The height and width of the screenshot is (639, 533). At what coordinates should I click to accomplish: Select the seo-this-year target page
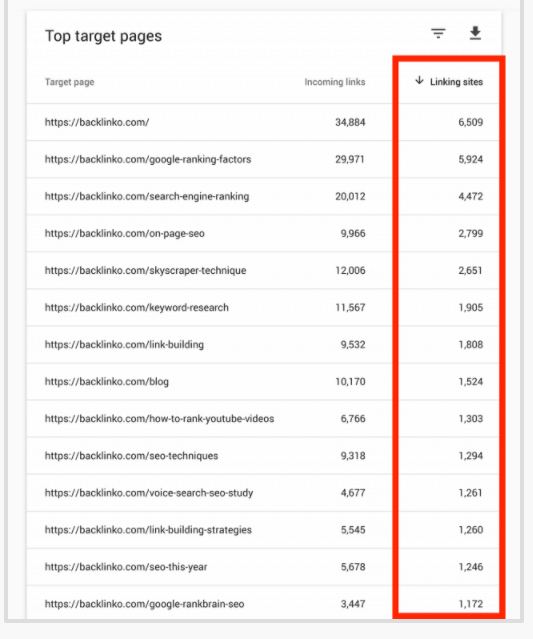126,567
